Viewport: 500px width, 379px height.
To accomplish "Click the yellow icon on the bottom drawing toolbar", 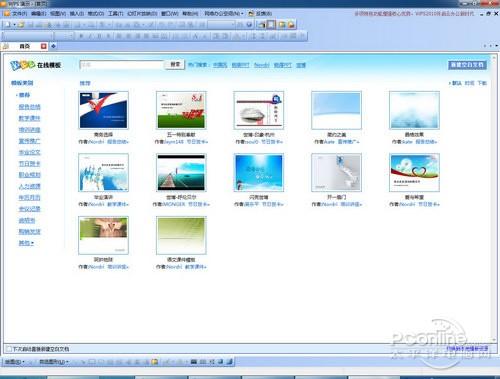I will pos(155,361).
